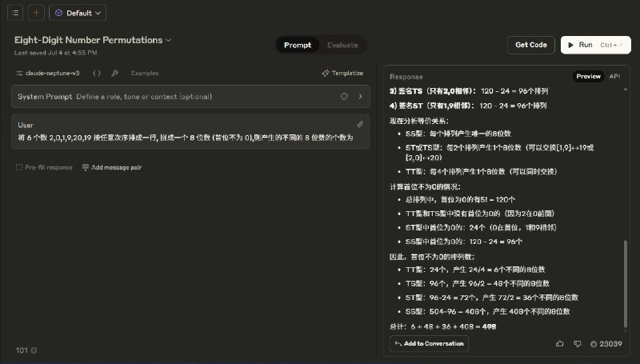Click the User role label
640x364 pixels.
[26, 125]
